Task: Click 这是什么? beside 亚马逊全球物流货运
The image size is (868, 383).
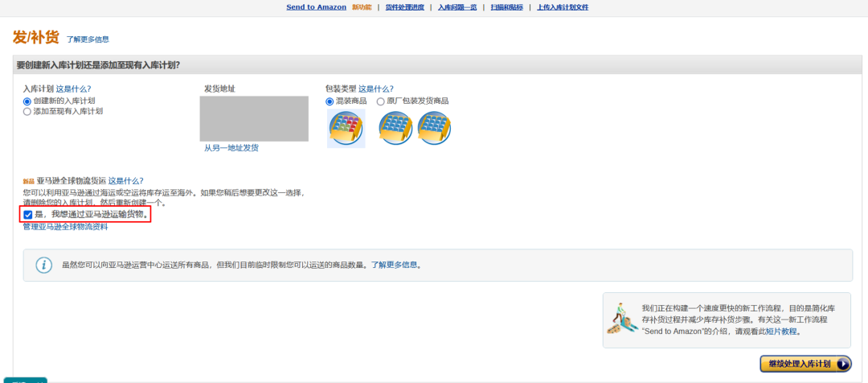Action: tap(125, 181)
